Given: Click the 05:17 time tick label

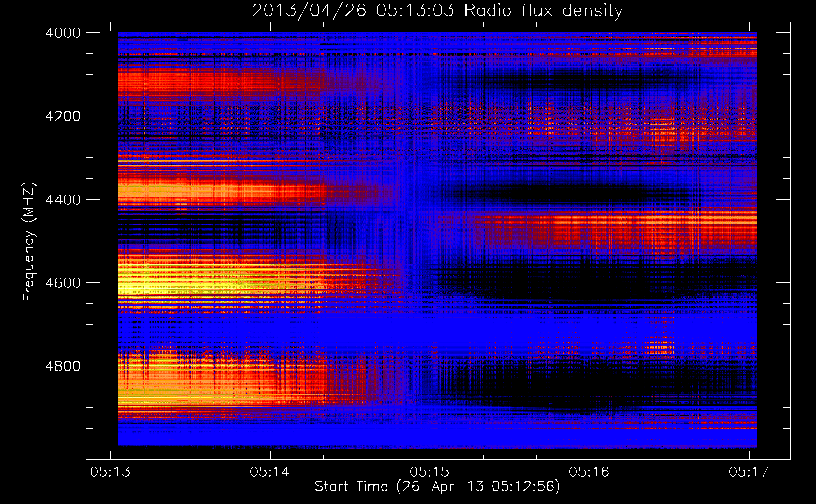Looking at the screenshot, I should coord(749,472).
